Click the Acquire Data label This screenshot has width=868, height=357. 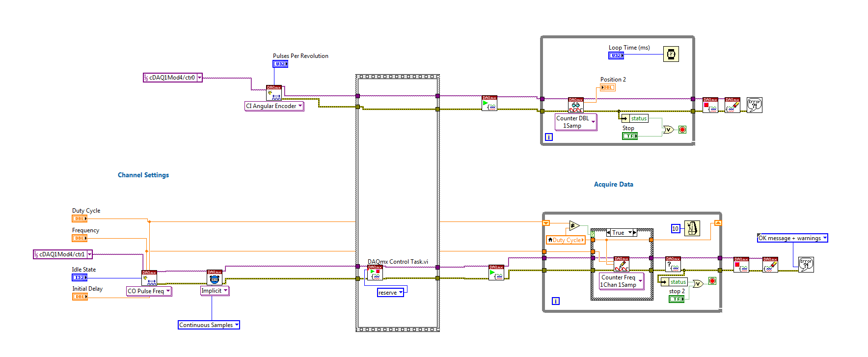coord(614,185)
